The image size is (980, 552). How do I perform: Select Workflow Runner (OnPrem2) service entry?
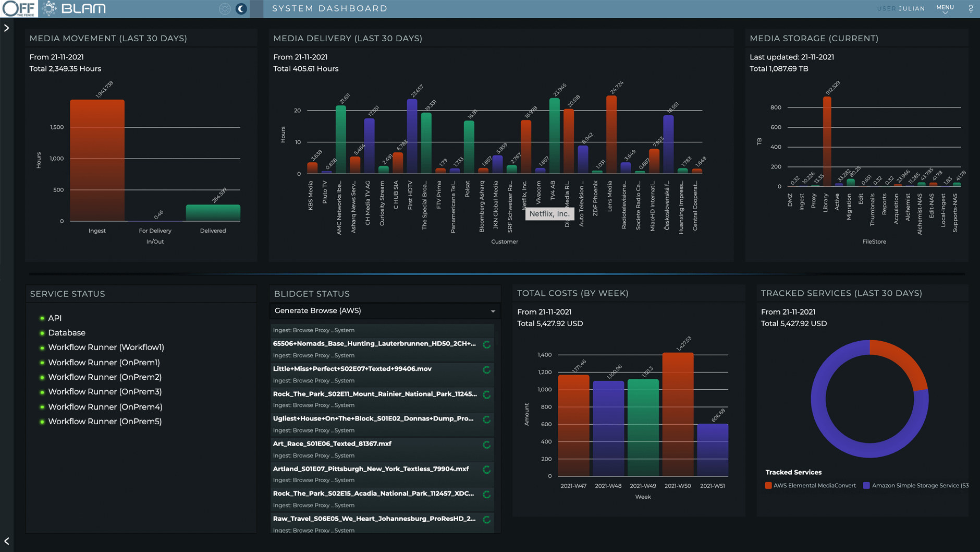pyautogui.click(x=105, y=377)
